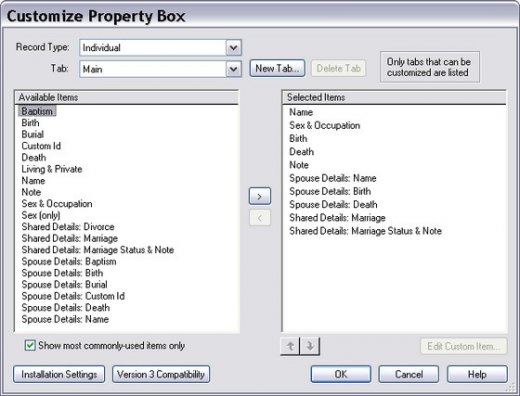Select Sex (only) in Available Items

pyautogui.click(x=41, y=215)
